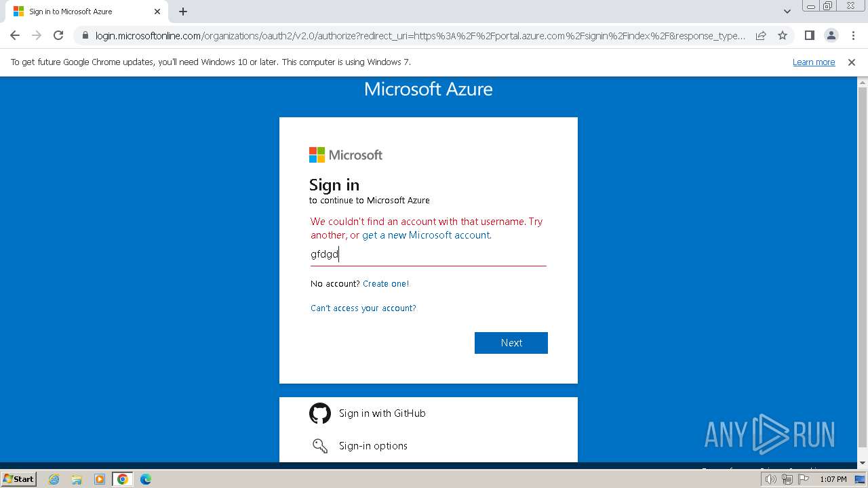The image size is (868, 488).
Task: Open Microsoft Edge from taskbar
Action: (146, 479)
